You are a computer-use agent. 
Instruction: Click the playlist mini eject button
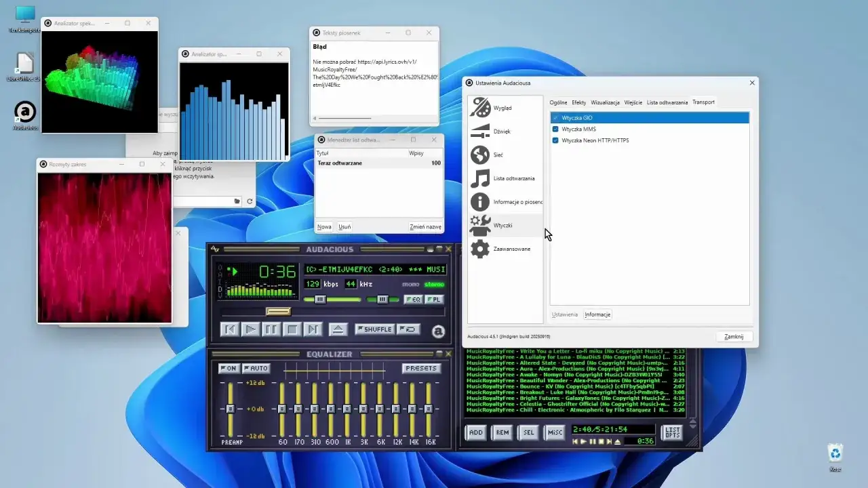618,442
